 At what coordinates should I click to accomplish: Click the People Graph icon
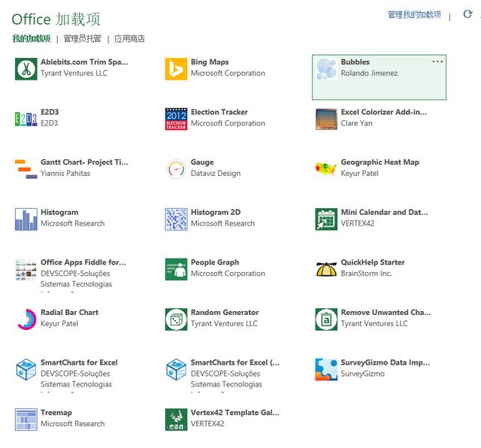(176, 269)
